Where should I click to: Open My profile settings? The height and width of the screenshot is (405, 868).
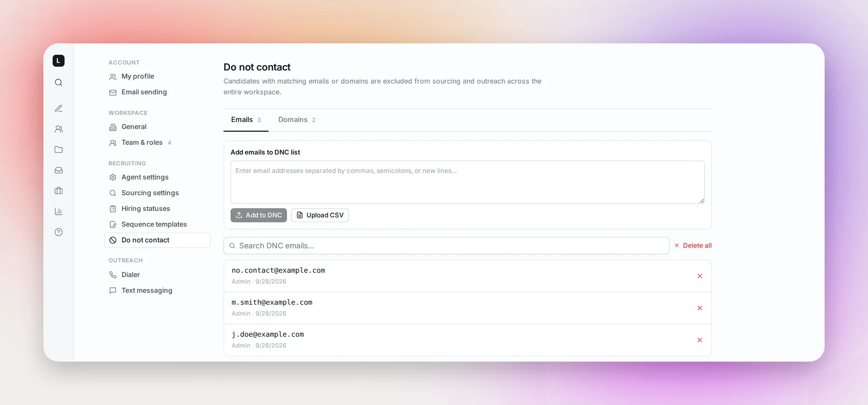tap(157, 76)
